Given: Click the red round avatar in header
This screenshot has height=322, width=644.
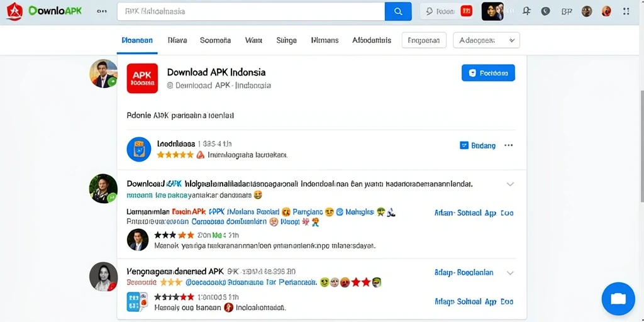Looking at the screenshot, I should [606, 11].
